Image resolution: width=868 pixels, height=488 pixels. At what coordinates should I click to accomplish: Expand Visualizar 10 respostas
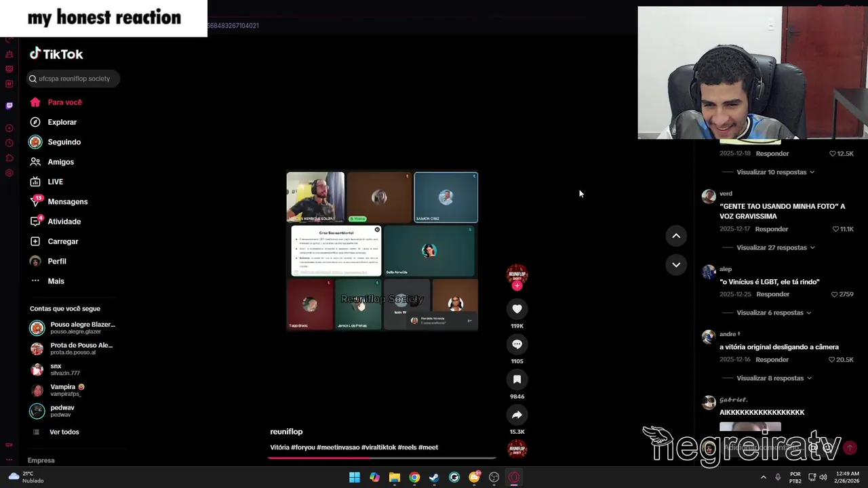(x=775, y=172)
